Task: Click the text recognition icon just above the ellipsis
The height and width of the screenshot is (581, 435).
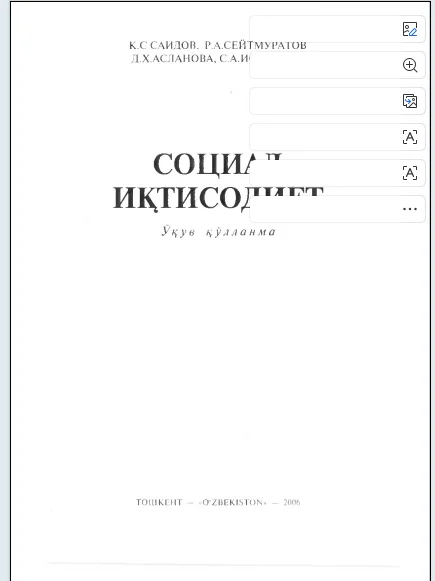Action: [x=409, y=173]
